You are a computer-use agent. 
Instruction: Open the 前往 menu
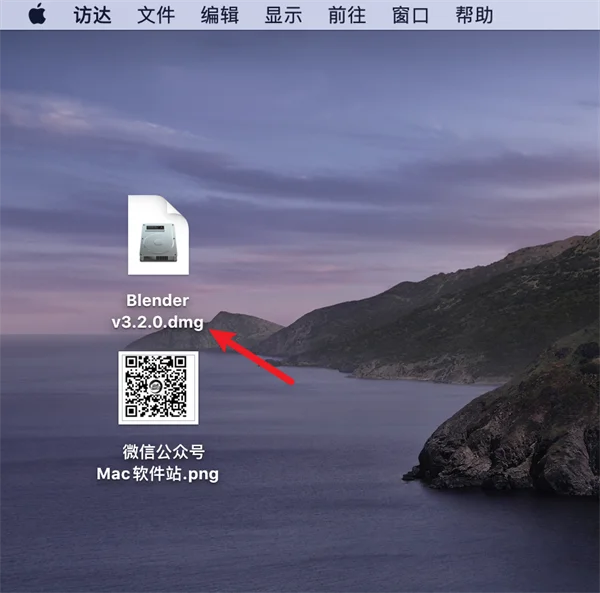coord(347,15)
